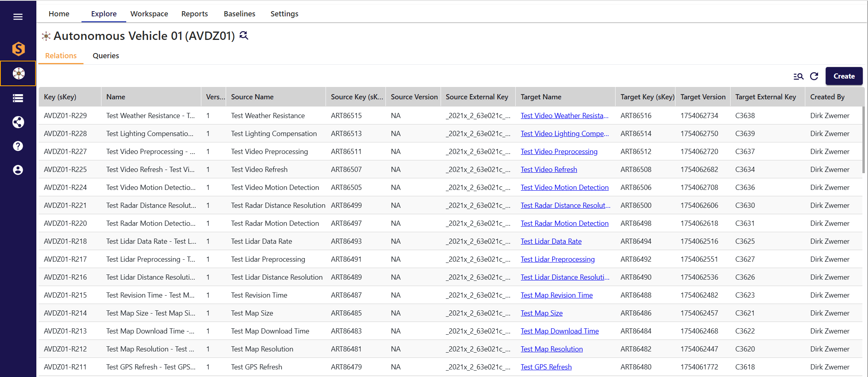Open Test Map Resolution target link

click(552, 349)
